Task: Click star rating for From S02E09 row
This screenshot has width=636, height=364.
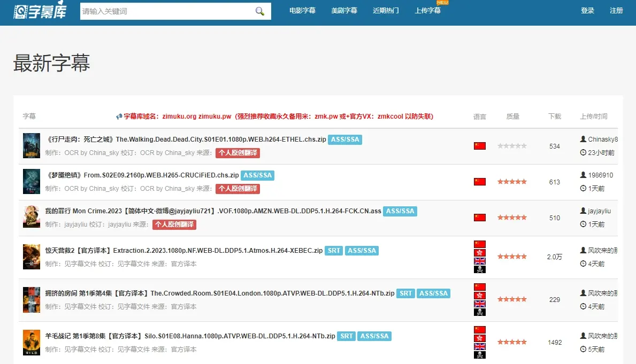Action: coord(512,182)
